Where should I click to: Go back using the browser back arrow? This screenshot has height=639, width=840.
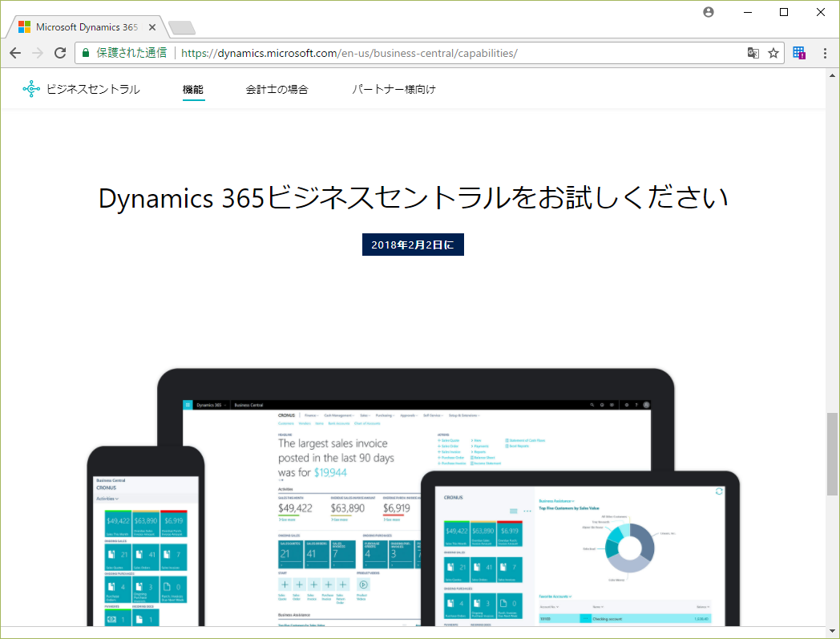click(15, 53)
